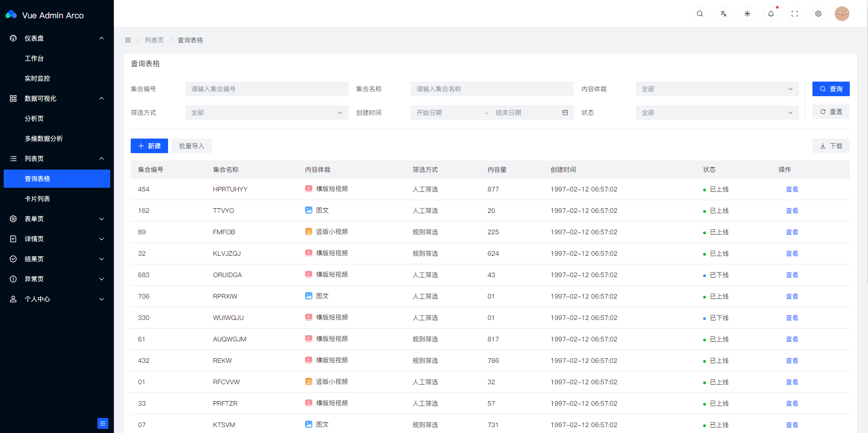Viewport: 868px width, 433px height.
Task: Open user avatar menu
Action: tap(842, 14)
